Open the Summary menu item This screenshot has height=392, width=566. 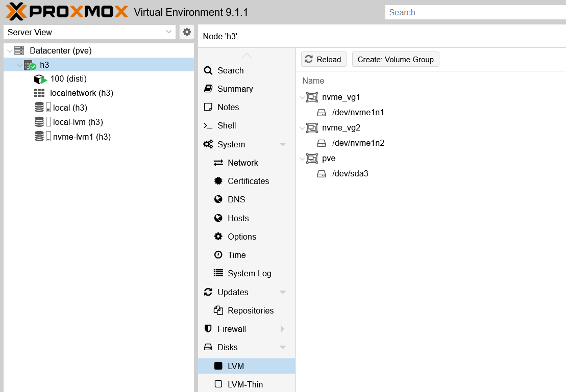(247, 89)
